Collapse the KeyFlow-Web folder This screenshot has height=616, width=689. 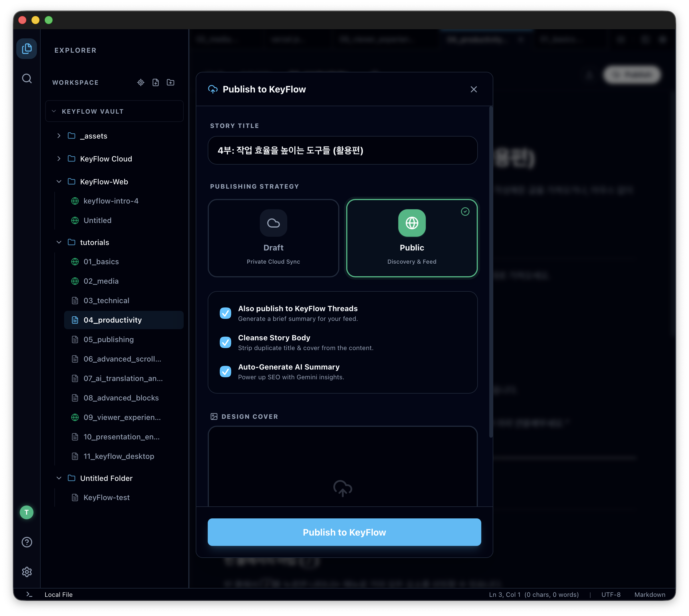click(59, 182)
